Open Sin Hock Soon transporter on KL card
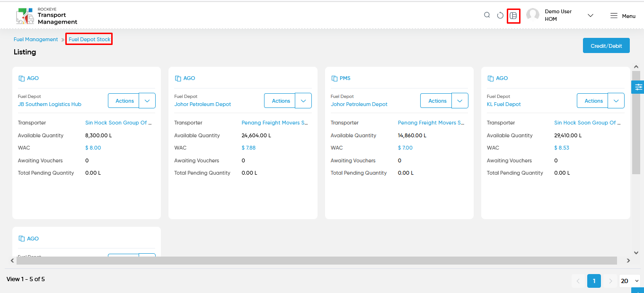644x293 pixels. coord(587,123)
